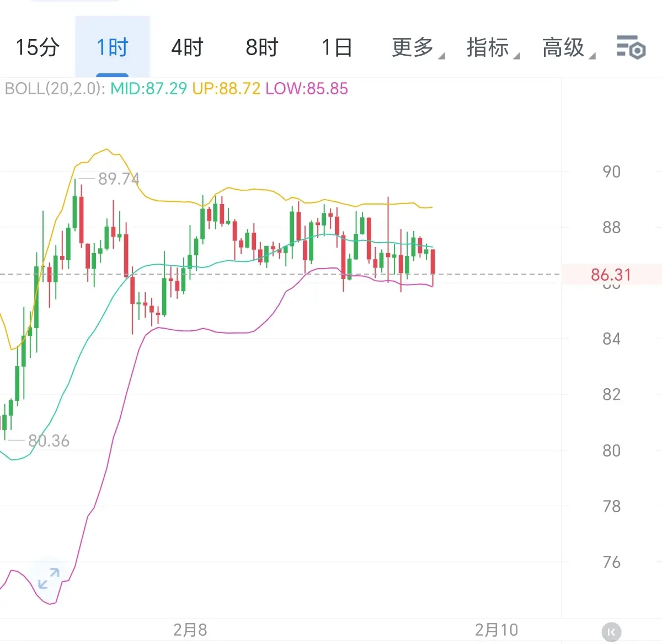Click the 82 price axis label

611,395
